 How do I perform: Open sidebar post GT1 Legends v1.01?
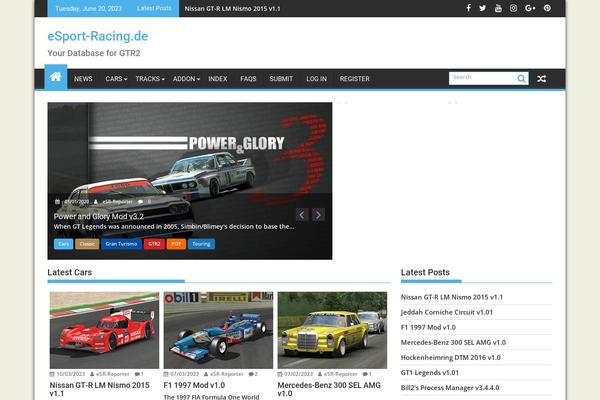[x=429, y=372]
